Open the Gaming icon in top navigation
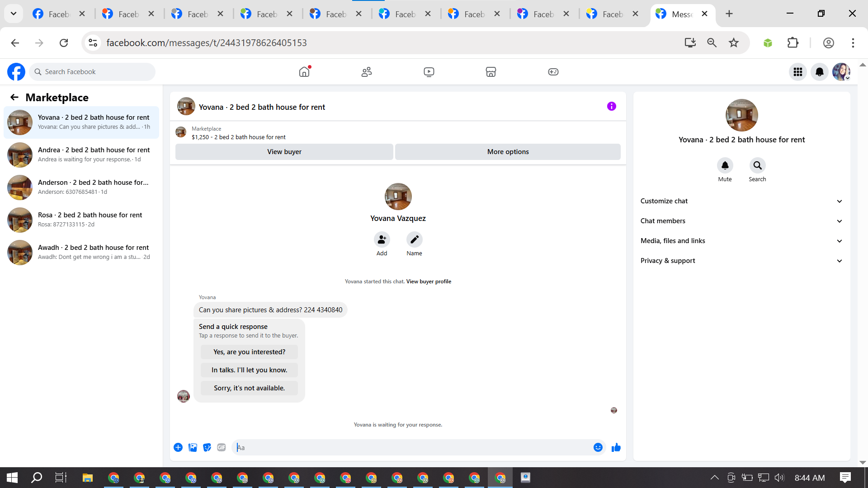The width and height of the screenshot is (868, 488). pyautogui.click(x=553, y=72)
